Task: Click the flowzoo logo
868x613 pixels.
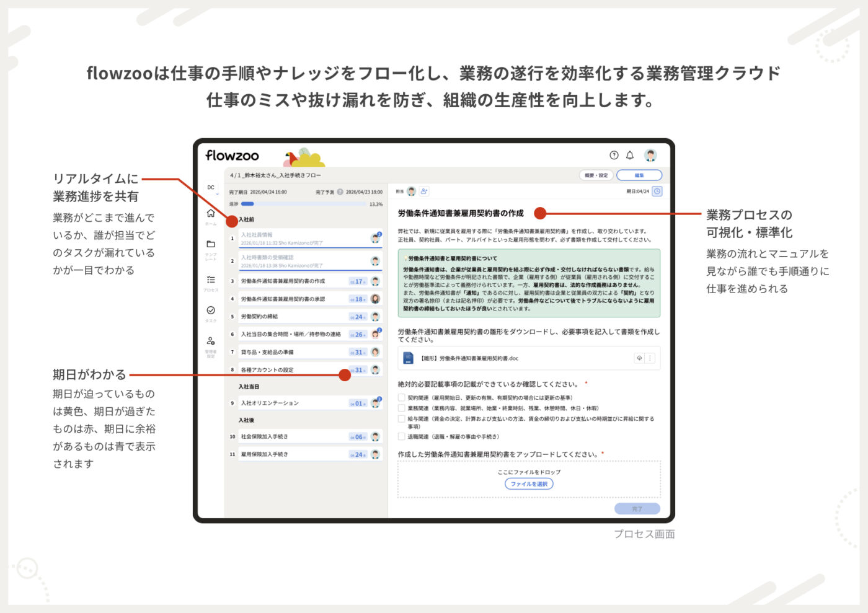Action: pyautogui.click(x=232, y=156)
